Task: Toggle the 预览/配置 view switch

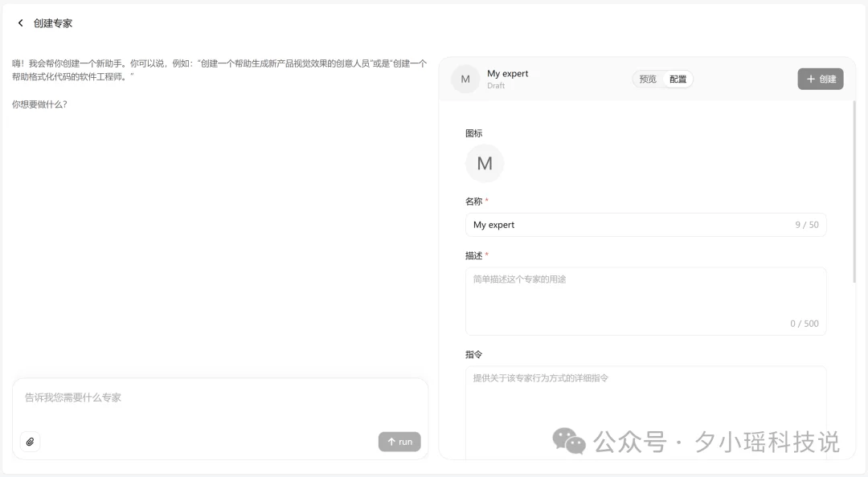Action: point(663,79)
